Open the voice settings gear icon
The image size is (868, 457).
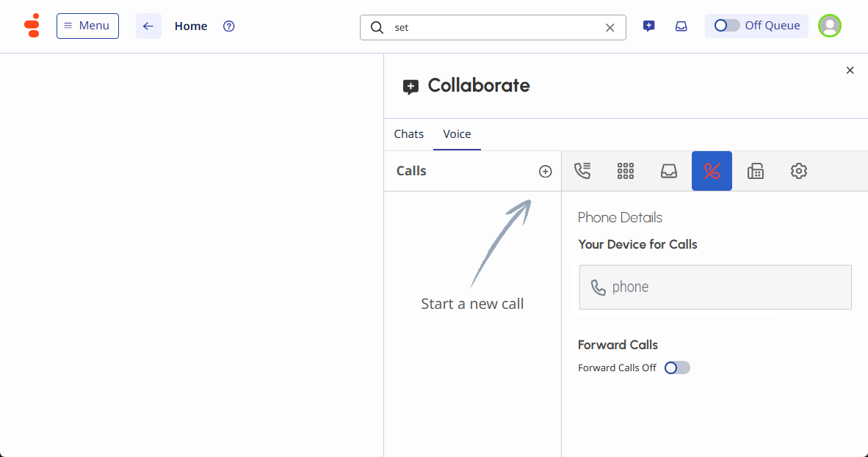tap(799, 171)
